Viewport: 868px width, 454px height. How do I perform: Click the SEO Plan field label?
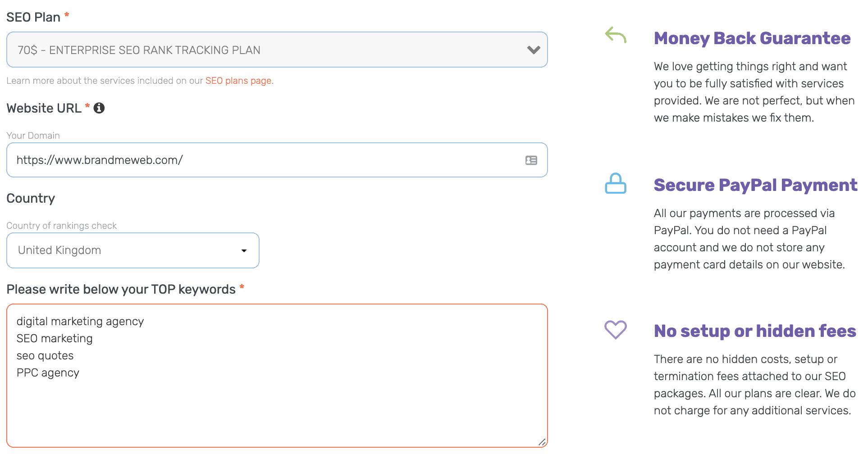33,17
